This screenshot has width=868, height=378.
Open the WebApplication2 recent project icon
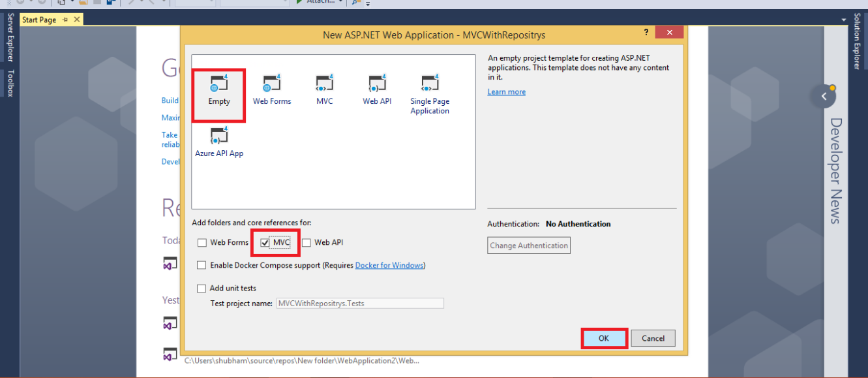(x=170, y=354)
